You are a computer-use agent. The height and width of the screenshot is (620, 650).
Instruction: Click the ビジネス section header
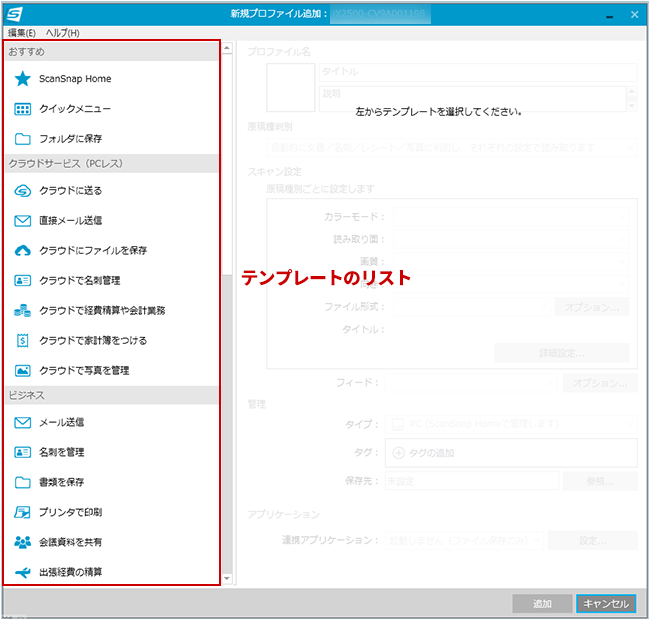(x=111, y=395)
